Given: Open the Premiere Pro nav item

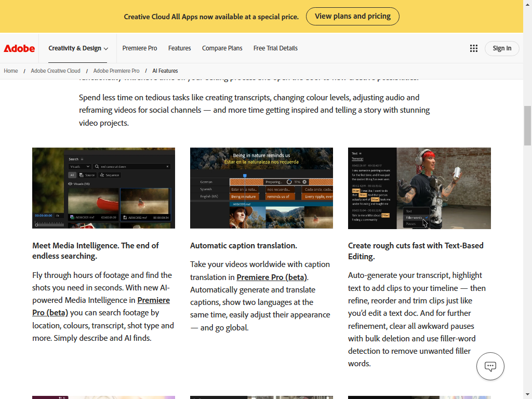Looking at the screenshot, I should (140, 48).
